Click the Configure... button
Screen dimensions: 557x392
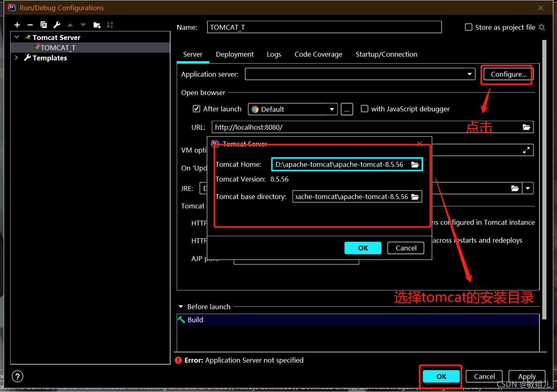tap(508, 74)
